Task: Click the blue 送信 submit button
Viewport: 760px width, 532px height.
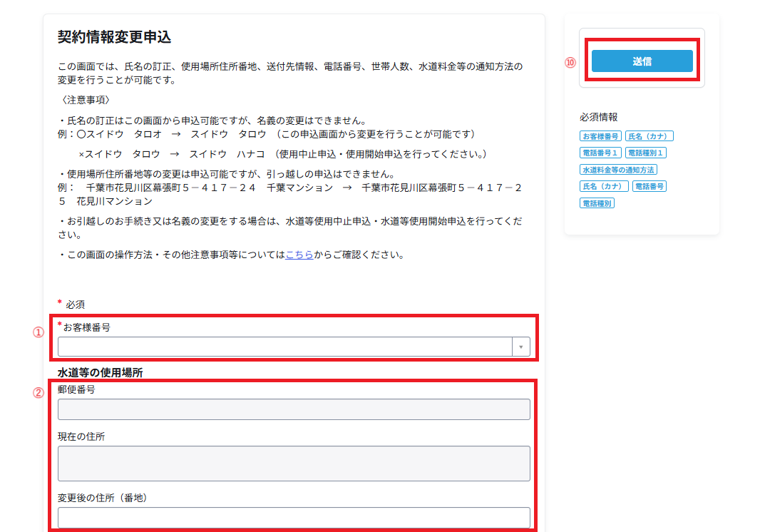Action: click(642, 61)
